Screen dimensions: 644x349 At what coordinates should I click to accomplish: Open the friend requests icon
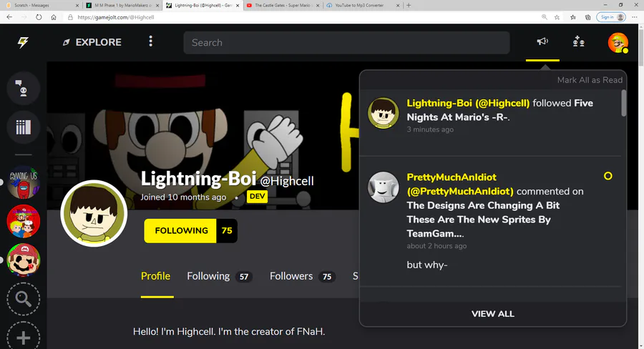[x=579, y=41]
